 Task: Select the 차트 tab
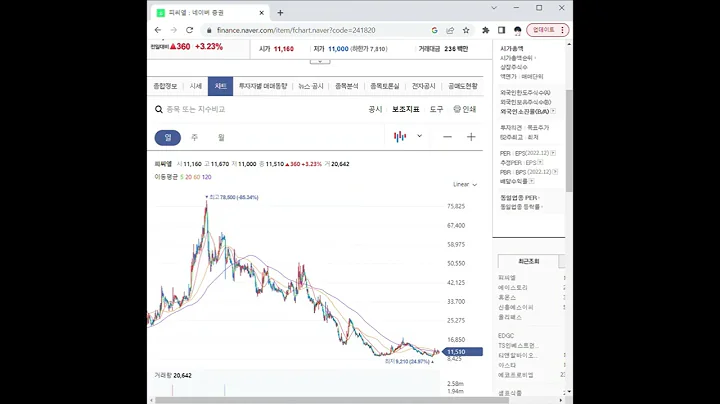click(220, 86)
